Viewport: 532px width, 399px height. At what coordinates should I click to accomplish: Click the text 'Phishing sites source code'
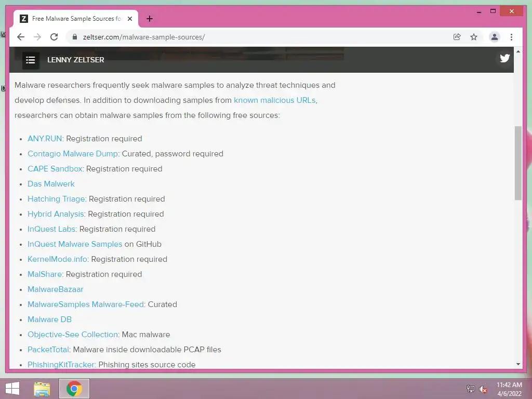click(147, 365)
